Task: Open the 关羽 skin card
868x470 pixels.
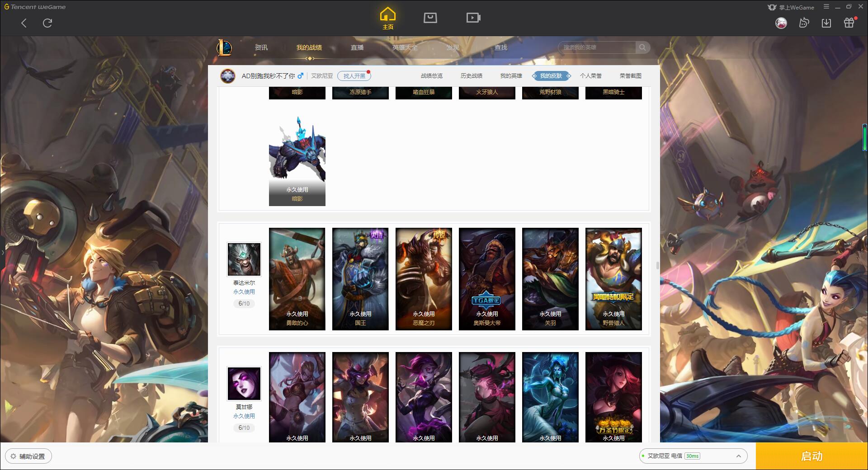Action: click(550, 279)
